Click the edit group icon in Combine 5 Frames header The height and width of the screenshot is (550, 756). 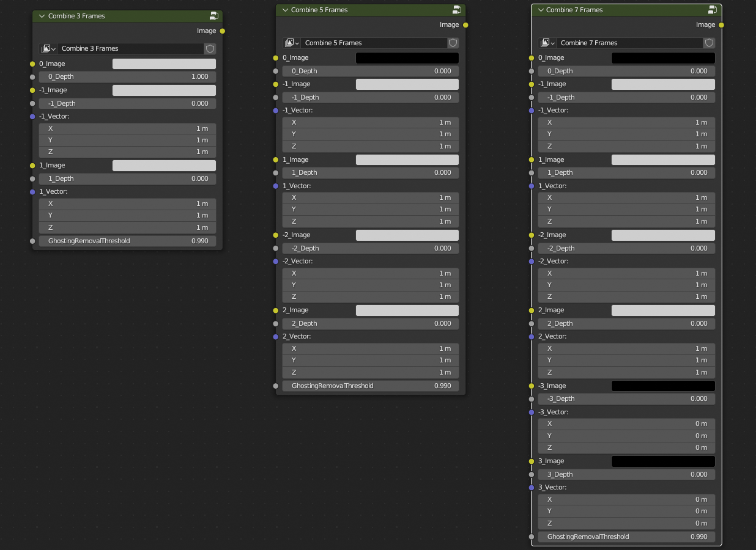(457, 10)
